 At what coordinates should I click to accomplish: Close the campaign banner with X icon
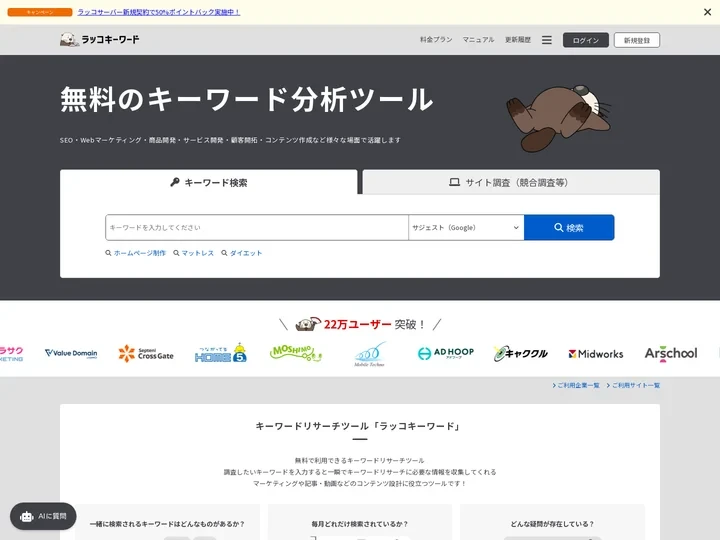(x=707, y=12)
